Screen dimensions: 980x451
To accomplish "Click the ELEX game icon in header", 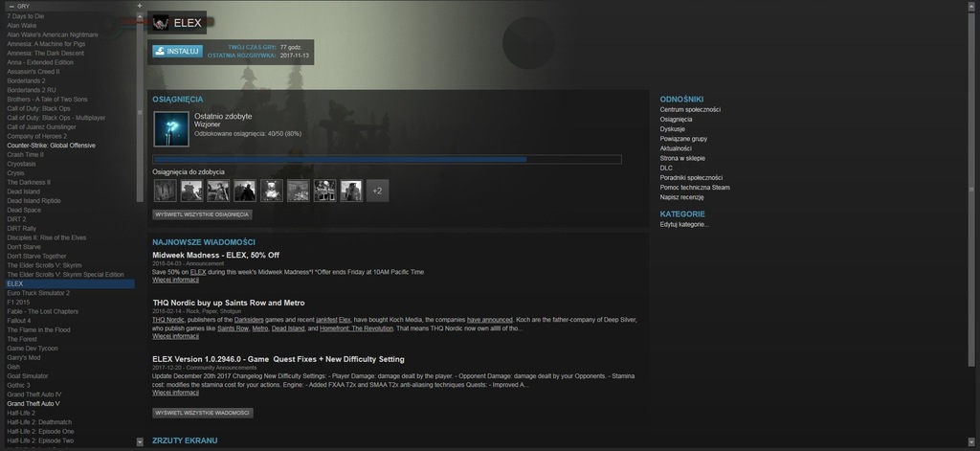I will click(161, 23).
